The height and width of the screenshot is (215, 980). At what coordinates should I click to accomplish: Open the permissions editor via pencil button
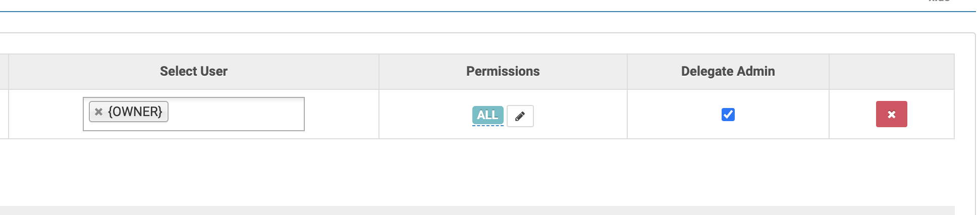click(520, 116)
